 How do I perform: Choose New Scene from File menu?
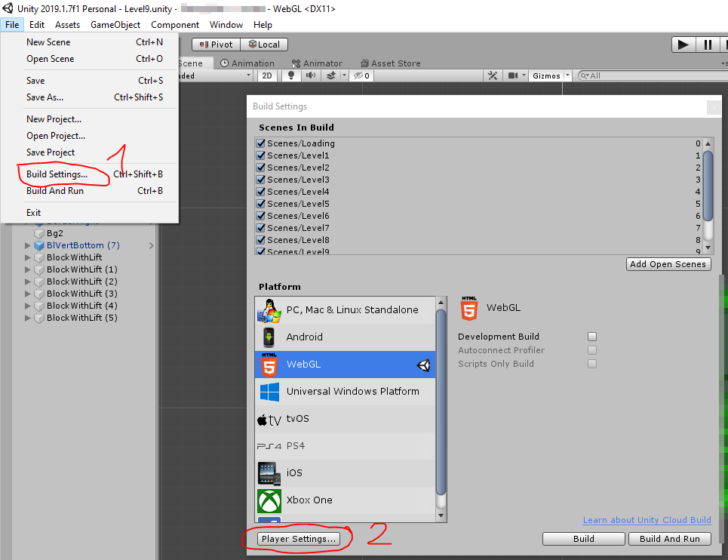89,42
